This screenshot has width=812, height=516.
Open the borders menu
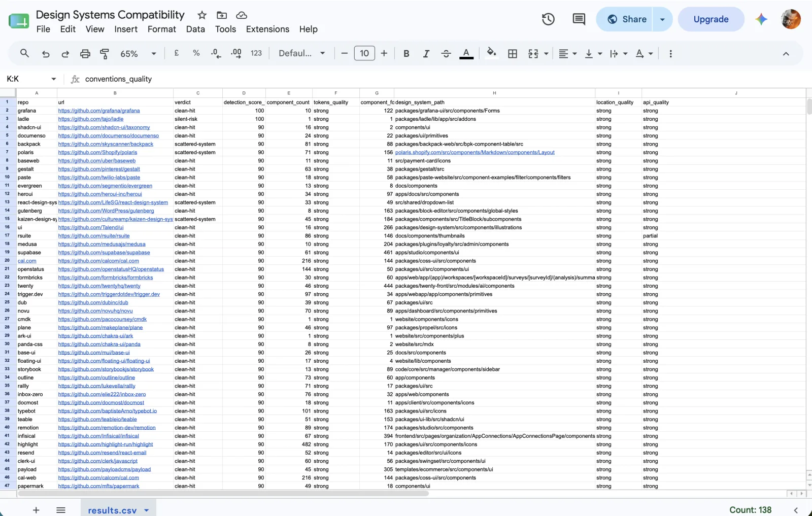[513, 53]
